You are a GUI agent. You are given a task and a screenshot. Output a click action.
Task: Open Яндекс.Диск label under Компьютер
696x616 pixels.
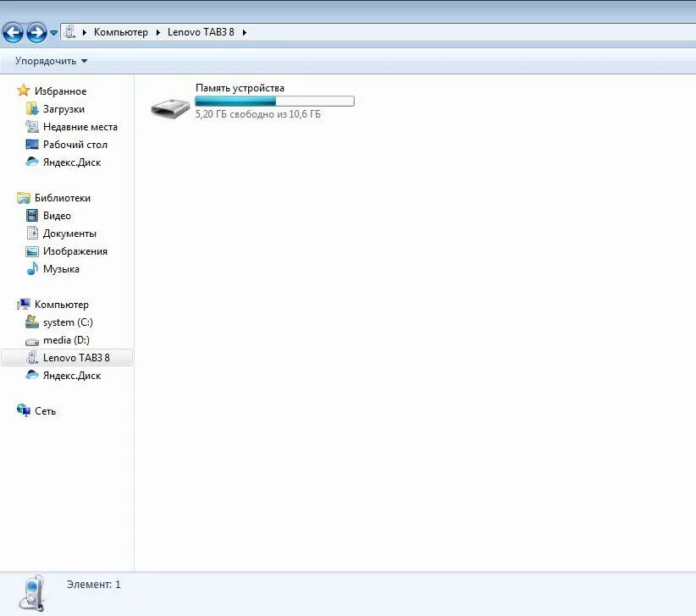pyautogui.click(x=72, y=375)
